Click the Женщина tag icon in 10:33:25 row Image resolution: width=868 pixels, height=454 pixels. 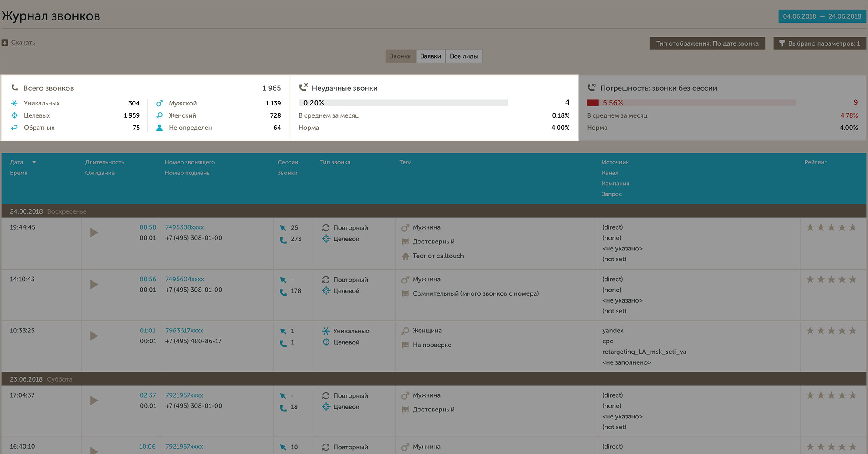pos(405,331)
